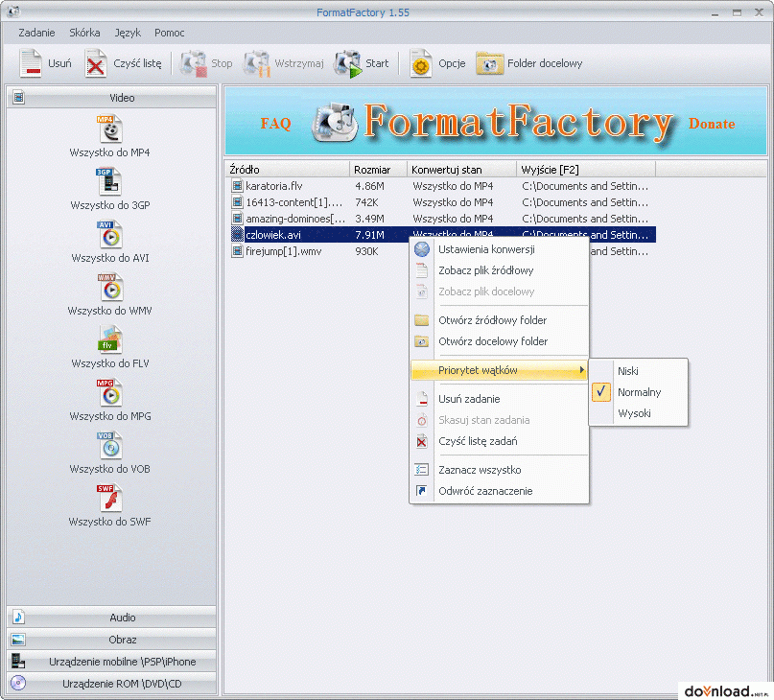The height and width of the screenshot is (700, 774).
Task: Select Wysoki thread priority
Action: [x=639, y=413]
